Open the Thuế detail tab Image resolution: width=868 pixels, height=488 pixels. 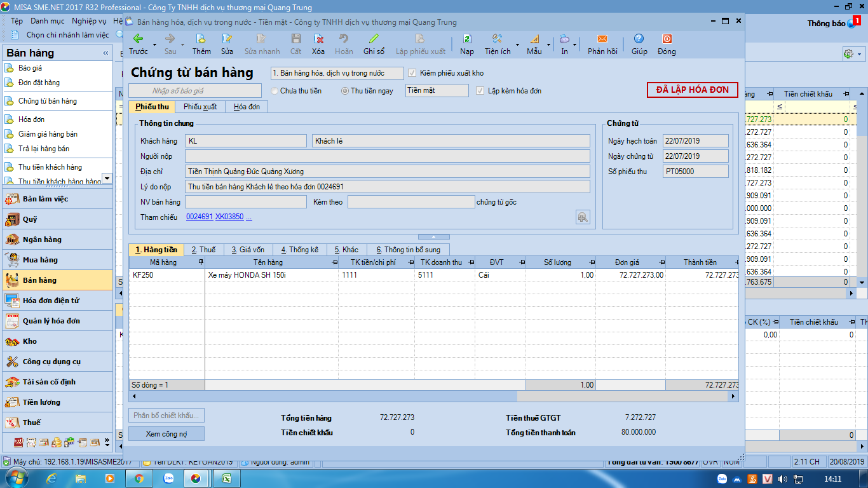(x=203, y=250)
